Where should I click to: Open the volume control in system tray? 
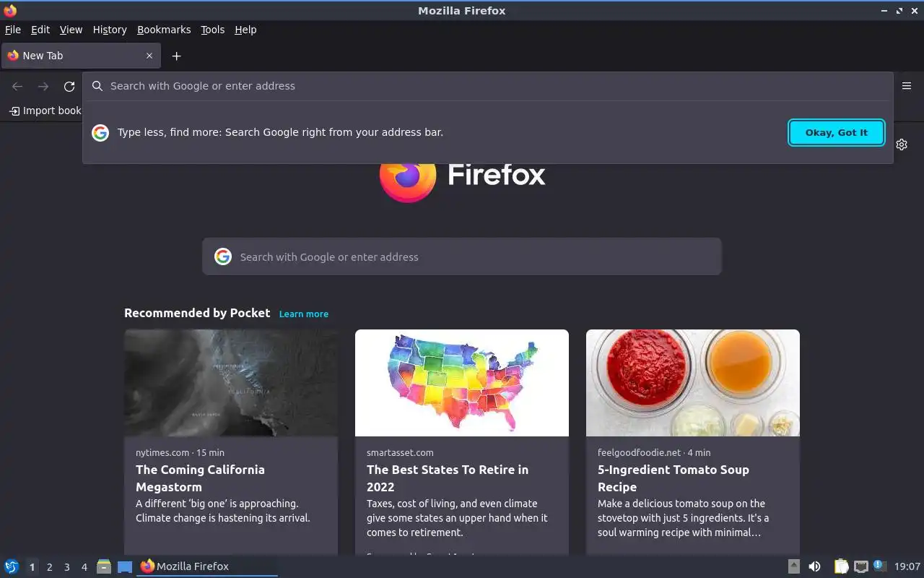point(814,566)
